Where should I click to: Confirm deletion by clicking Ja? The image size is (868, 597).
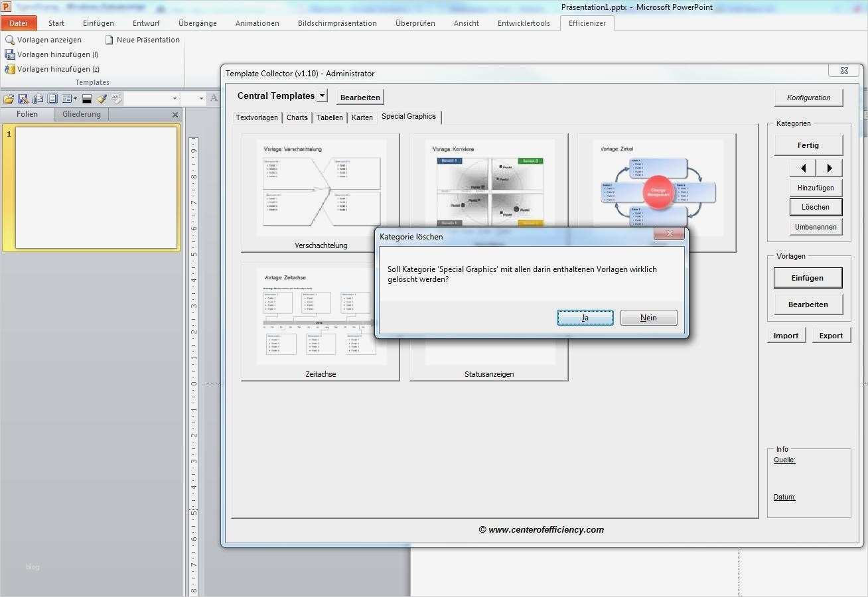[585, 318]
